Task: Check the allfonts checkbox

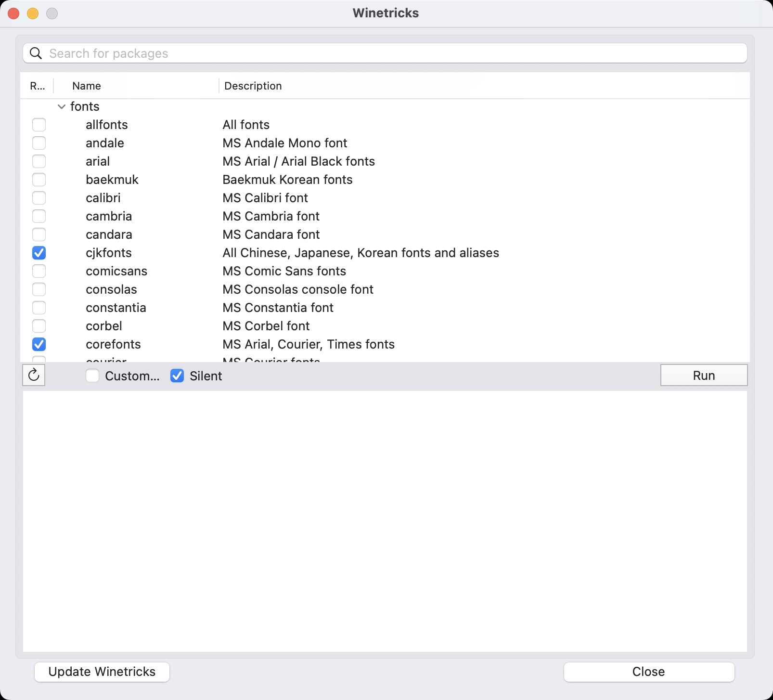Action: point(39,125)
